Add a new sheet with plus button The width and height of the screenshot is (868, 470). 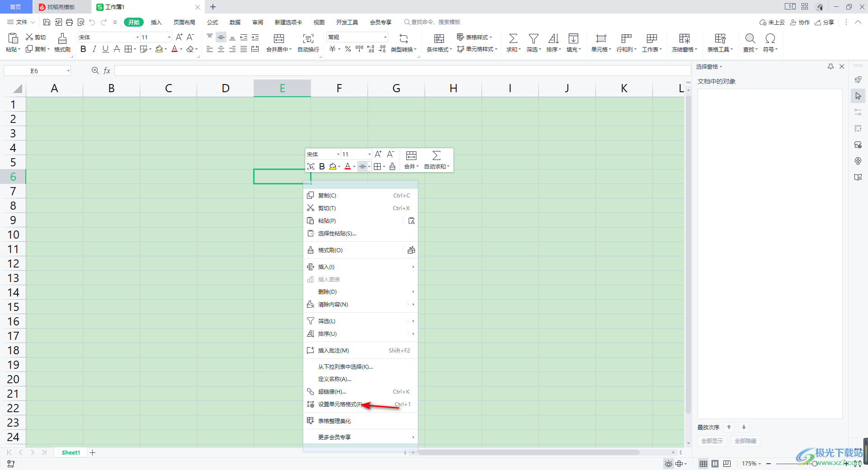click(x=93, y=452)
